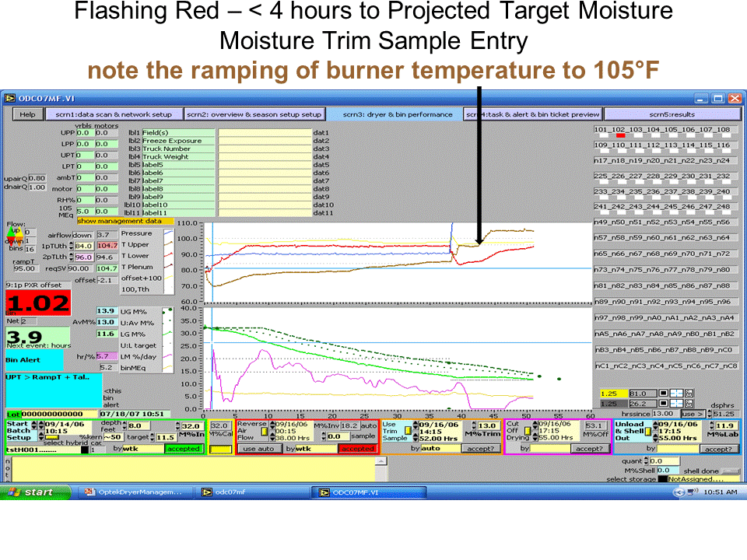The image size is (747, 560).
Task: Click the M%In stepper arrows
Action: click(178, 425)
